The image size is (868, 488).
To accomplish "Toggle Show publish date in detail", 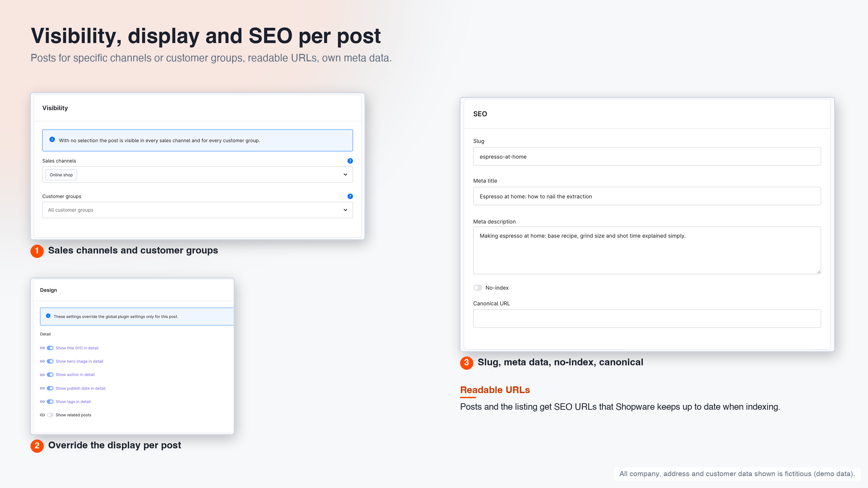I will (x=50, y=388).
